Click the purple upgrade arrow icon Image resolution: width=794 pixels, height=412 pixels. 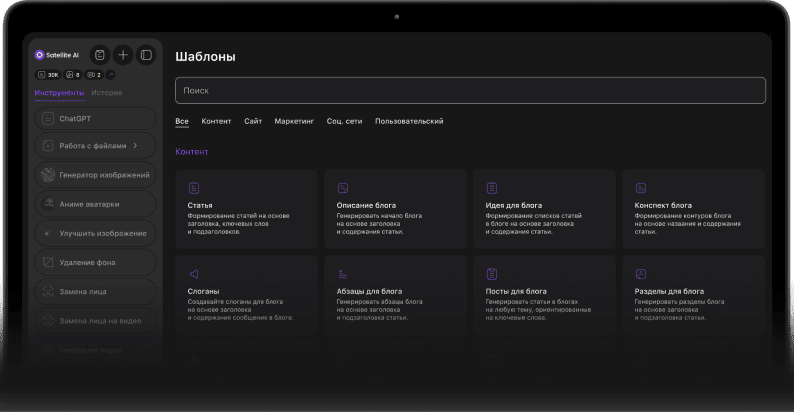(111, 75)
